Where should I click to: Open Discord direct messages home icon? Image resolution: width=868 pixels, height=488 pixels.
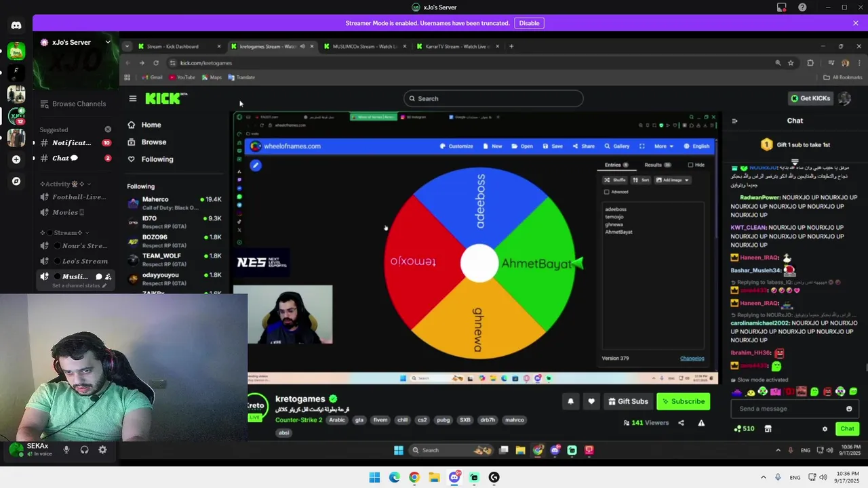tap(16, 26)
